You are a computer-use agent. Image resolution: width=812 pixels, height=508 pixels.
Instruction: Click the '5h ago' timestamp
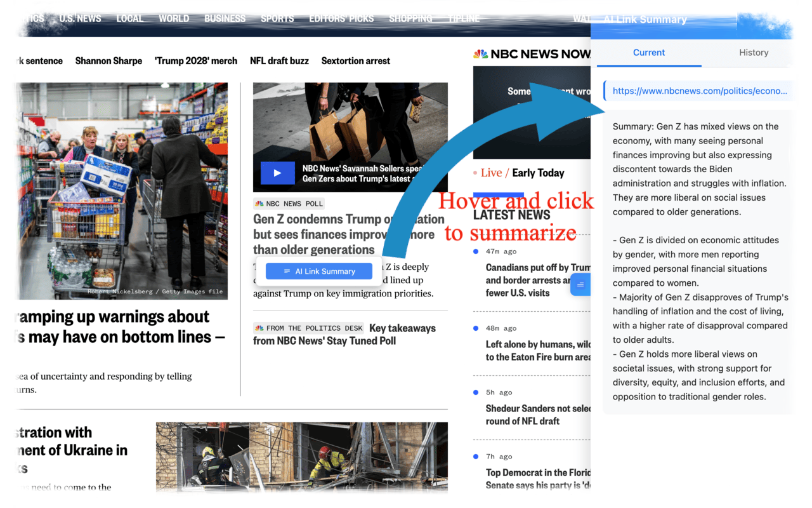(499, 392)
